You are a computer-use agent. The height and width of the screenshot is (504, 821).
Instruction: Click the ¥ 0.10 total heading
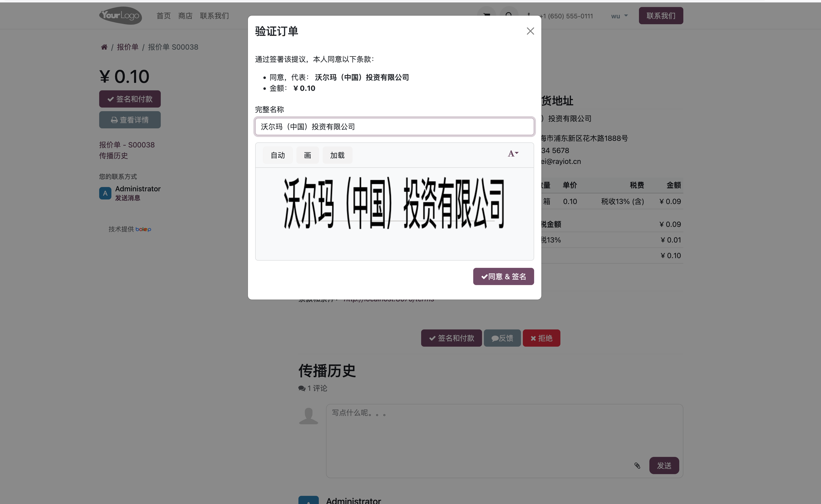pyautogui.click(x=124, y=77)
